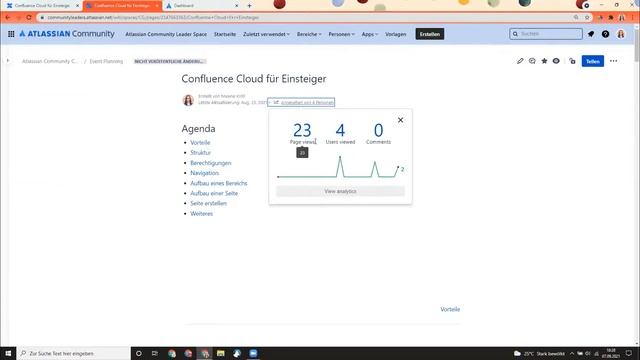Open the Windows Start menu
This screenshot has width=640, height=360.
pyautogui.click(x=8, y=353)
